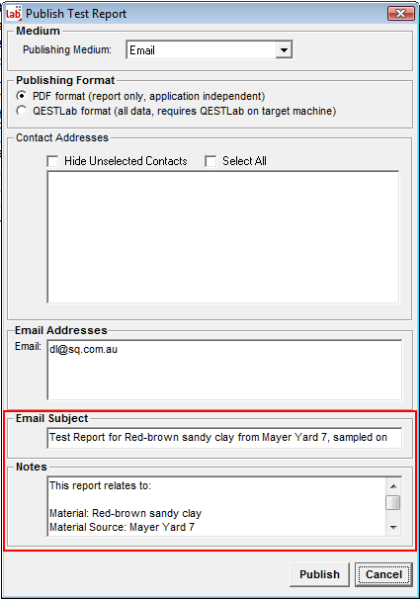Viewport: 420px width, 600px height.
Task: Tick Hide Unselected Contacts checkbox
Action: (x=52, y=161)
